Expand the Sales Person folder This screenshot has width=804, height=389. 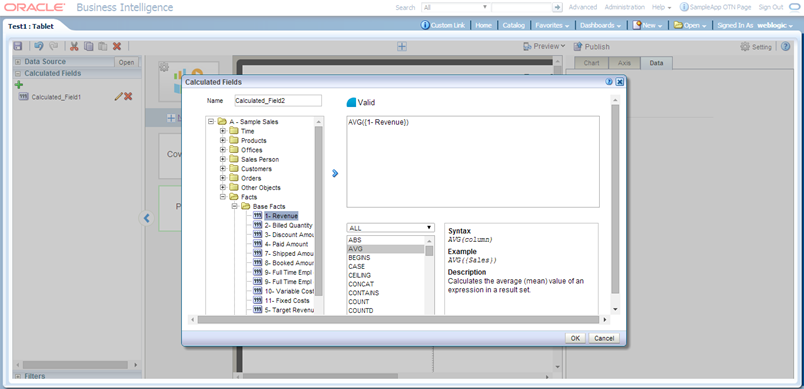[x=223, y=159]
